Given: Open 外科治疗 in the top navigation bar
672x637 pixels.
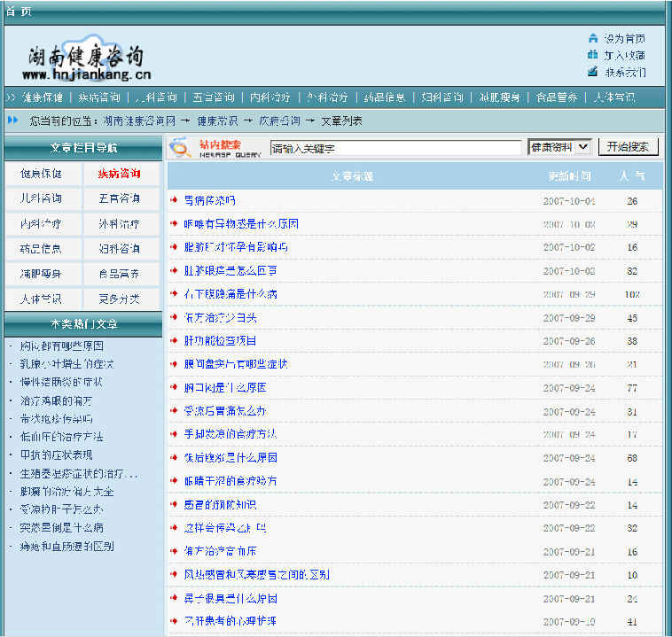Looking at the screenshot, I should 327,97.
